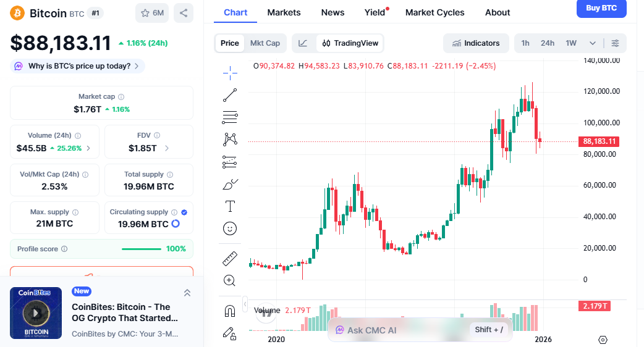Open the emoji icons tool
Screen dimensions: 644x347
(x=230, y=228)
